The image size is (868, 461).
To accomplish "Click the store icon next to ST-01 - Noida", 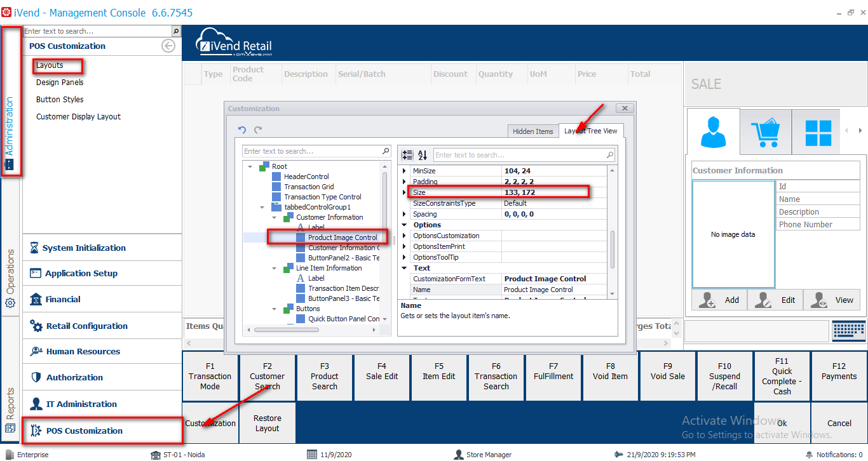I will [155, 455].
